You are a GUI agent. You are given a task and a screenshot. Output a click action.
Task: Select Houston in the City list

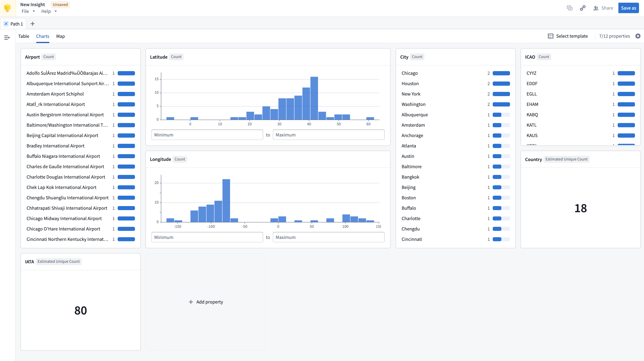tap(455, 84)
